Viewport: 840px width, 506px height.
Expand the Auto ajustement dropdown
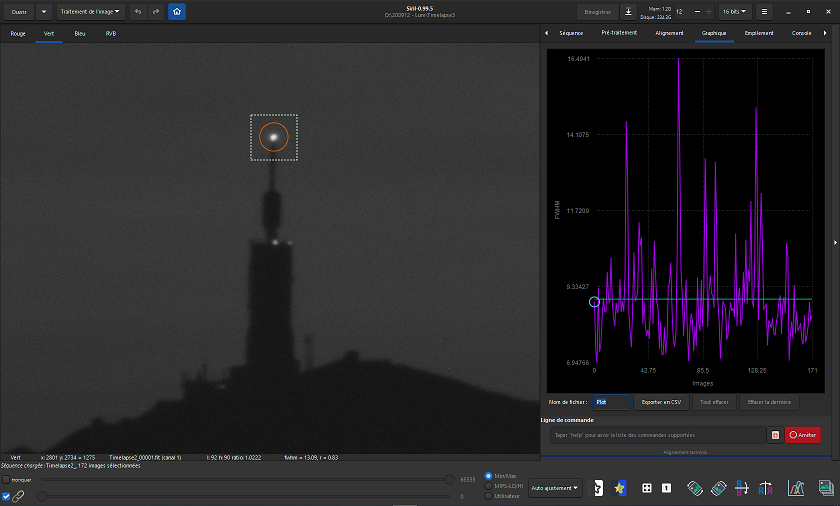(x=554, y=489)
